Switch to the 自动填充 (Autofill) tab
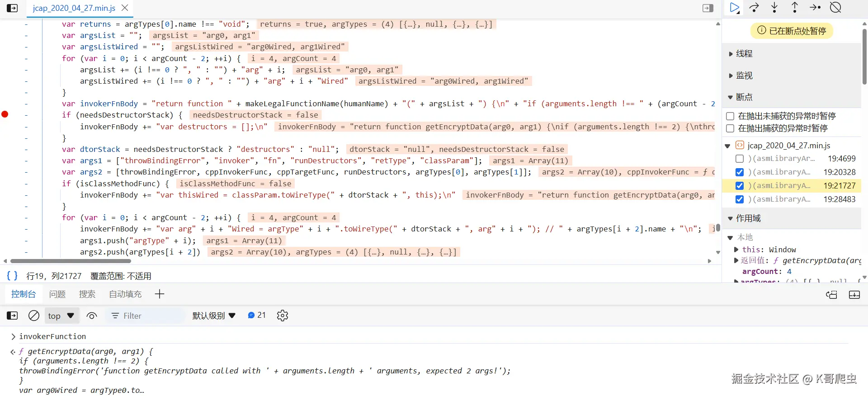This screenshot has width=868, height=396. (125, 294)
